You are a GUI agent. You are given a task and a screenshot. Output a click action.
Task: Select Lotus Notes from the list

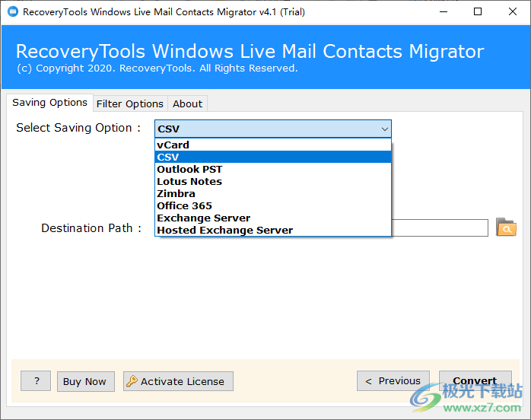click(273, 182)
